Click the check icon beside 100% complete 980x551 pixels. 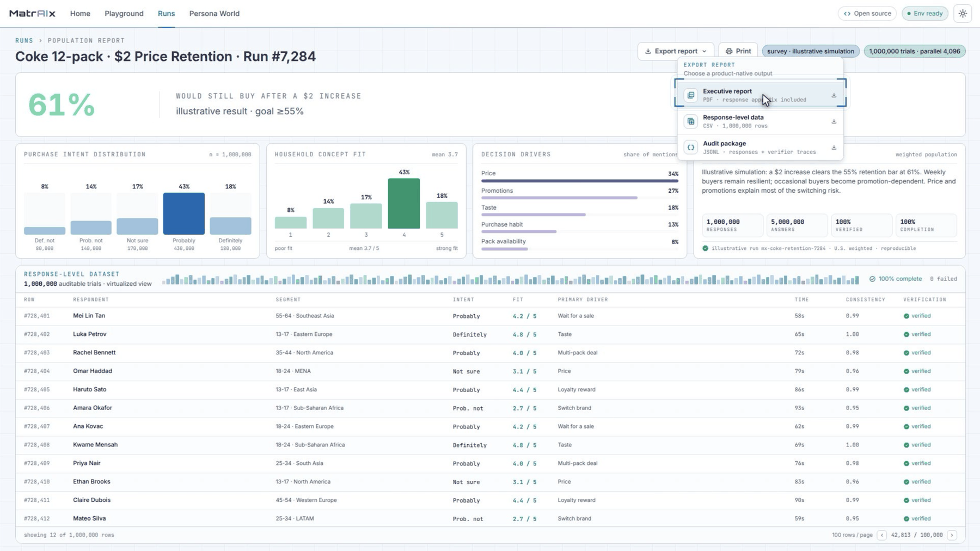click(x=872, y=279)
